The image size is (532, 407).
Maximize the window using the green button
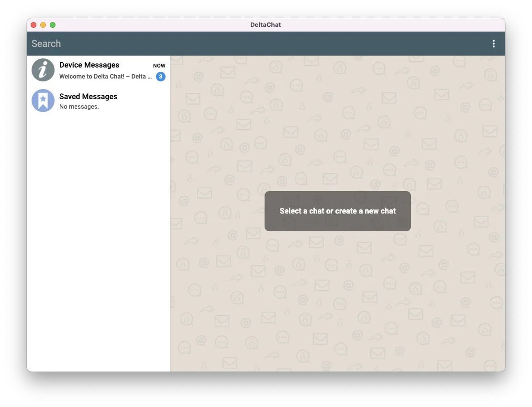tap(53, 25)
